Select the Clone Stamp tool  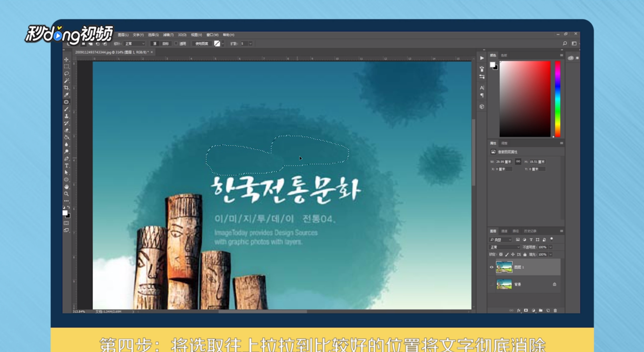pyautogui.click(x=66, y=116)
